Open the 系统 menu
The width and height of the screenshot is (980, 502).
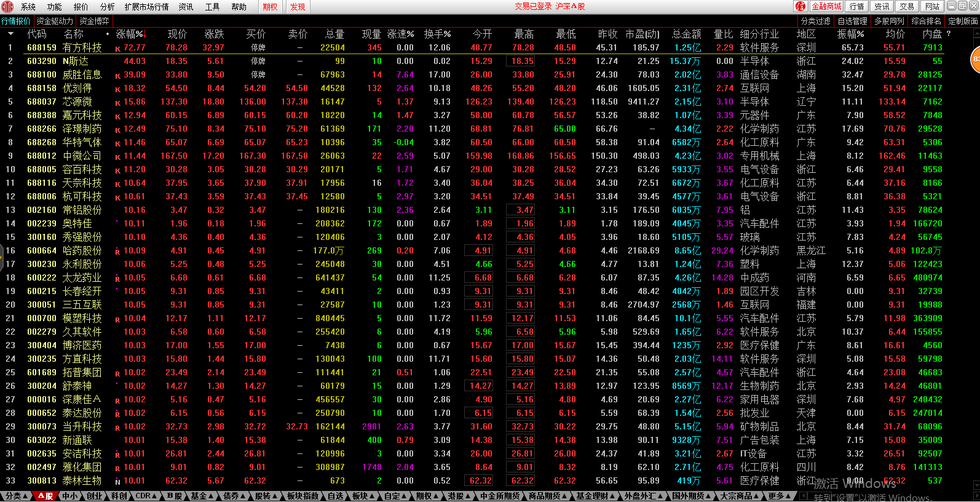click(x=28, y=7)
